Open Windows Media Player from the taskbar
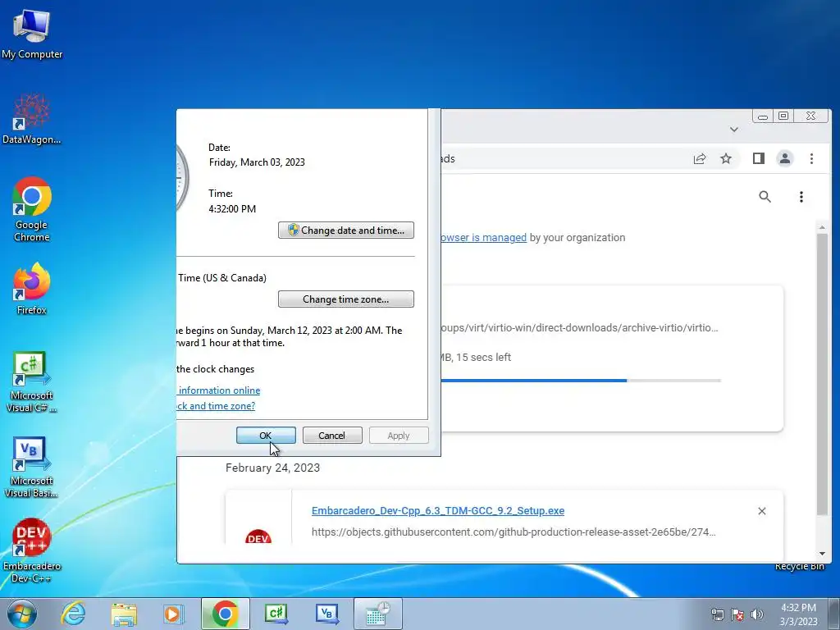 pyautogui.click(x=174, y=614)
